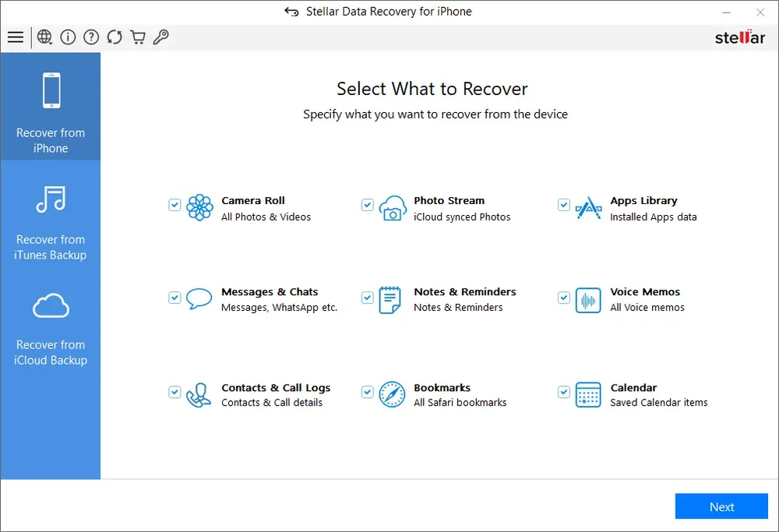The height and width of the screenshot is (532, 779).
Task: Click the Safari Bookmarks compass icon
Action: click(x=392, y=393)
